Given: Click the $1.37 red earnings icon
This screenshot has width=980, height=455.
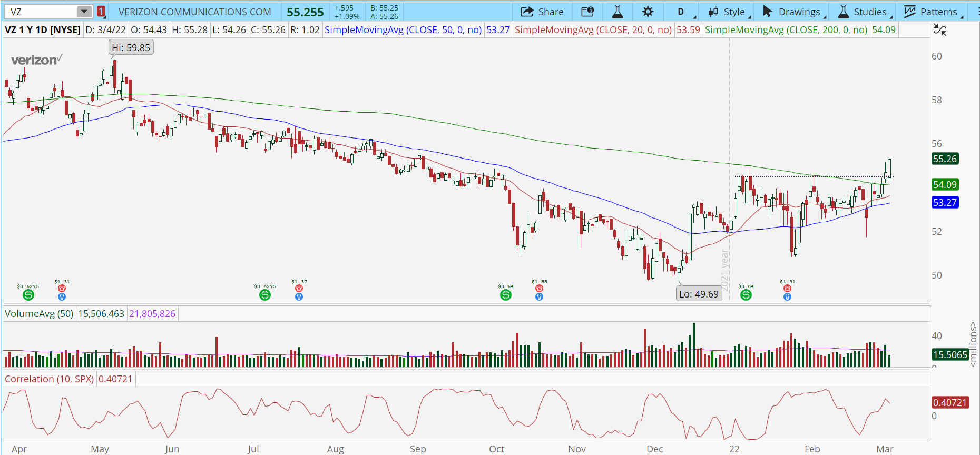Looking at the screenshot, I should coord(299,289).
